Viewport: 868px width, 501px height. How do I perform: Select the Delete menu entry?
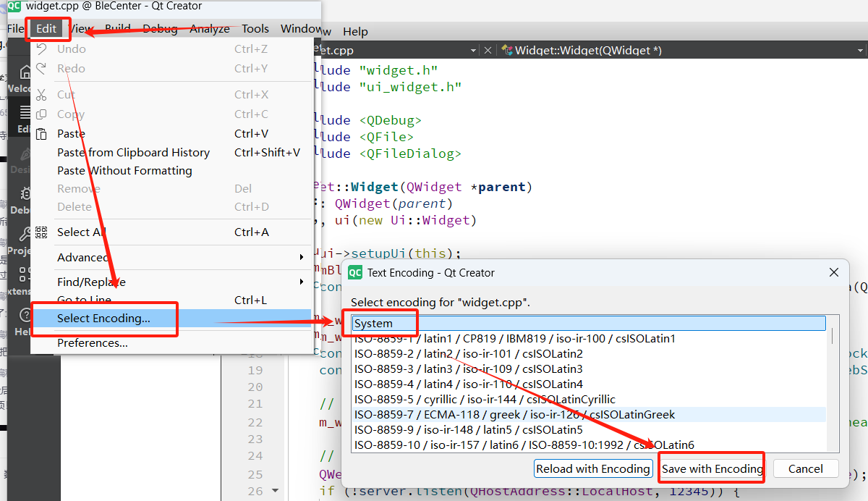coord(173,207)
